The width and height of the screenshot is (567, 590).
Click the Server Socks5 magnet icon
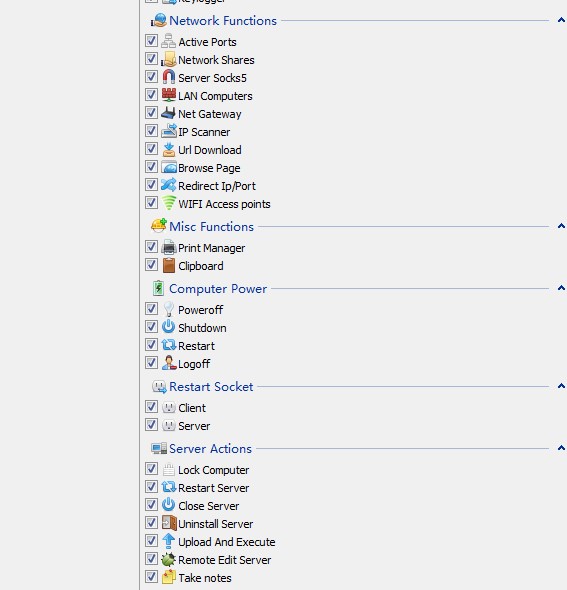(x=168, y=77)
